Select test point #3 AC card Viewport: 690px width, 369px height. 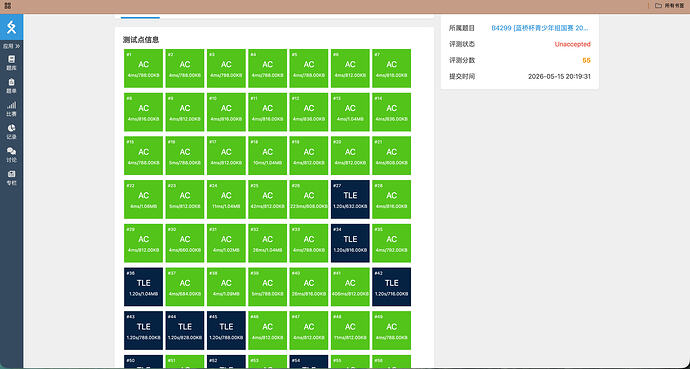(226, 69)
